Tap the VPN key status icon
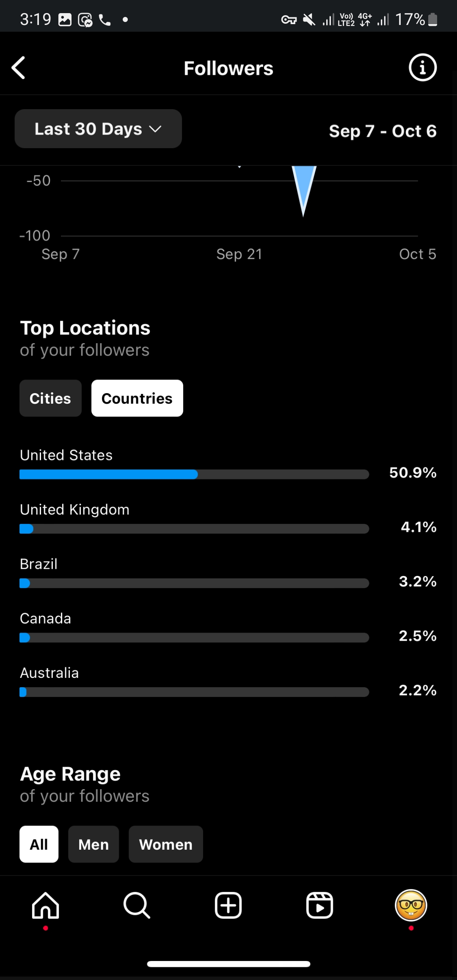This screenshot has height=980, width=457. (289, 19)
